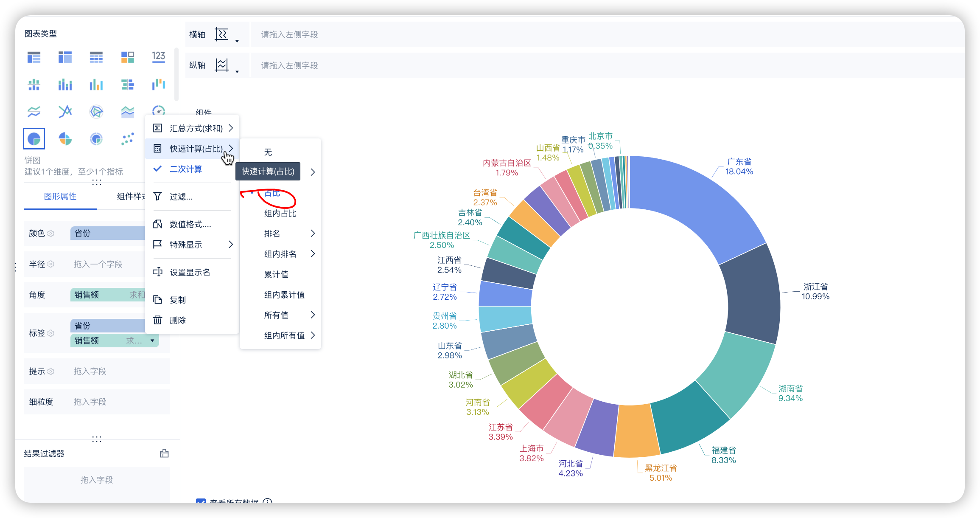Open the dropdown arrow on 标签 销售额 pill

coord(152,341)
